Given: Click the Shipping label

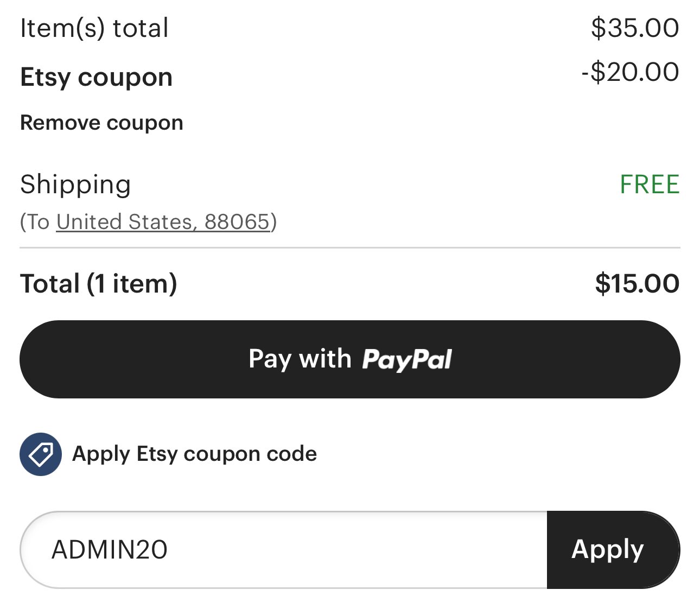Looking at the screenshot, I should pos(75,185).
